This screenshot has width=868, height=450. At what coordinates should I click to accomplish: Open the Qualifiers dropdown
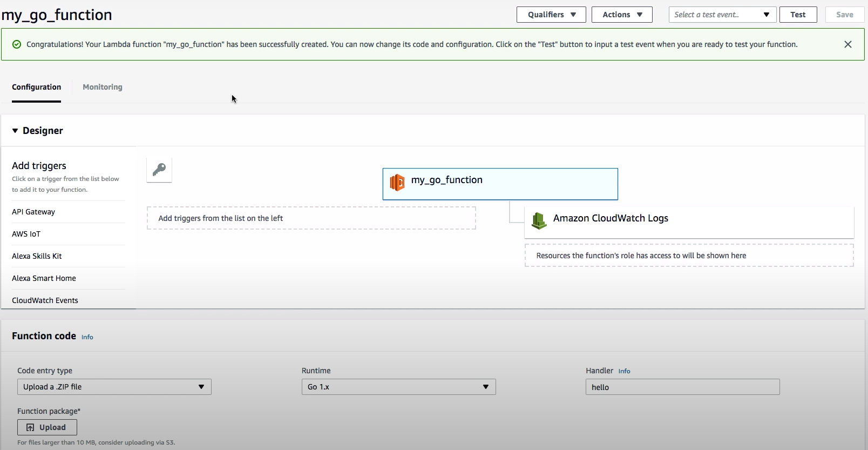[x=551, y=15]
